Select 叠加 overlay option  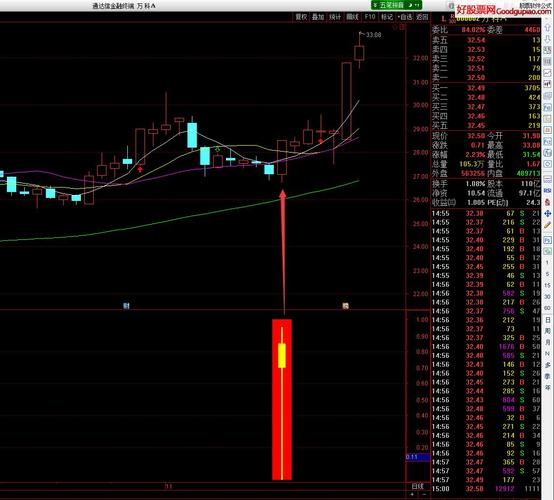(x=318, y=17)
